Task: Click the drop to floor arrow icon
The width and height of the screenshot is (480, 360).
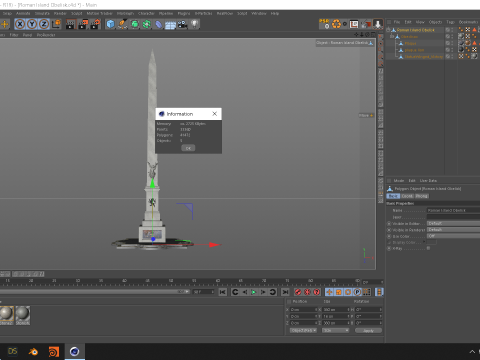Action: tap(378, 24)
